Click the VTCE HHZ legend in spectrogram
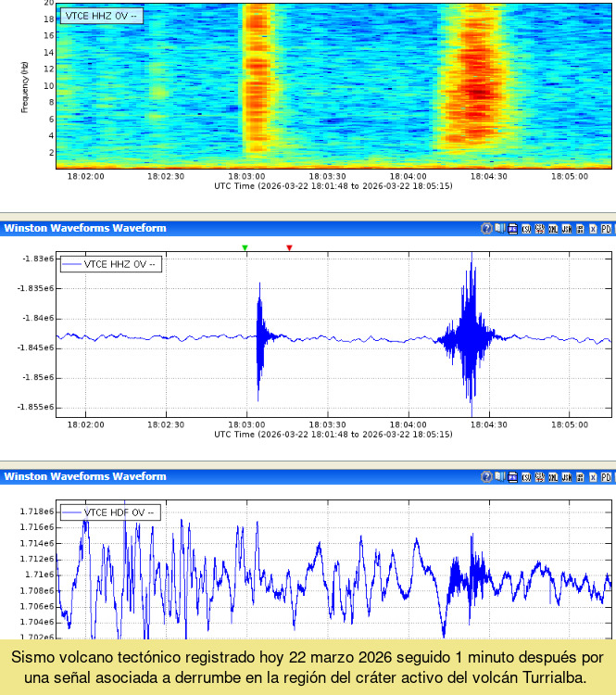The image size is (616, 695). coord(103,16)
